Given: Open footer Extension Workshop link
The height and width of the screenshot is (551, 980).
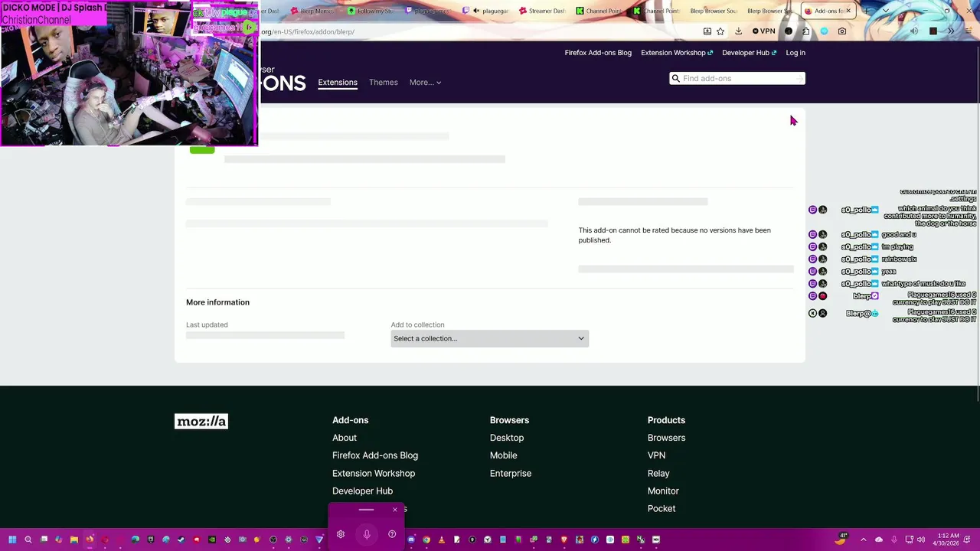Looking at the screenshot, I should (x=374, y=473).
